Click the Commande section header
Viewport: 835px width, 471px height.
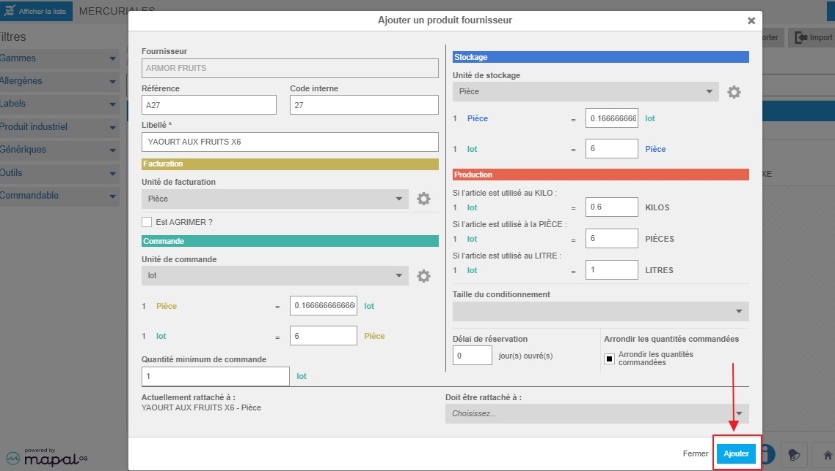pos(290,241)
